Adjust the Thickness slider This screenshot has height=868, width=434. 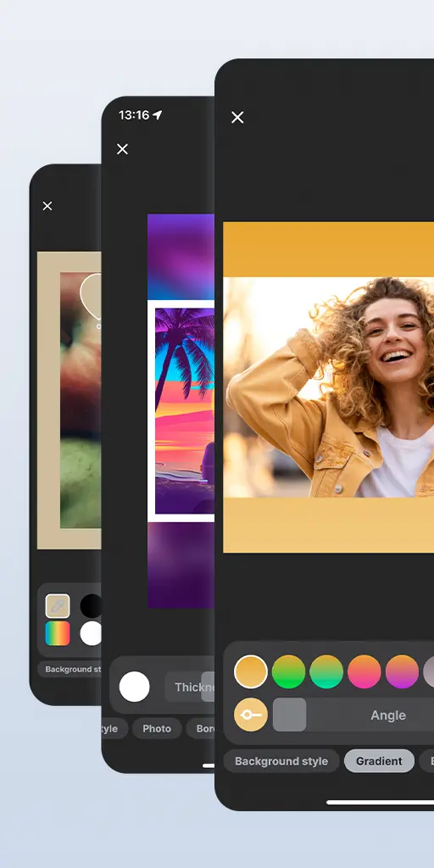click(189, 687)
